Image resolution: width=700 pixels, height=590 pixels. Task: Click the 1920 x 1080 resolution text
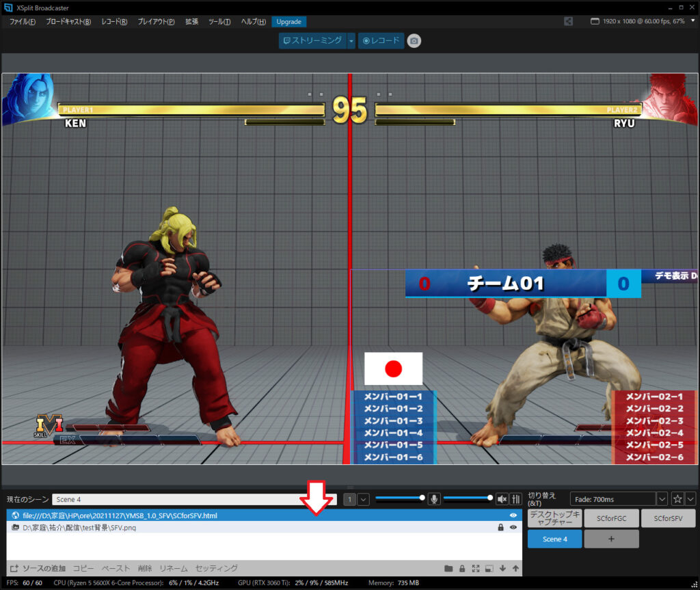[643, 21]
